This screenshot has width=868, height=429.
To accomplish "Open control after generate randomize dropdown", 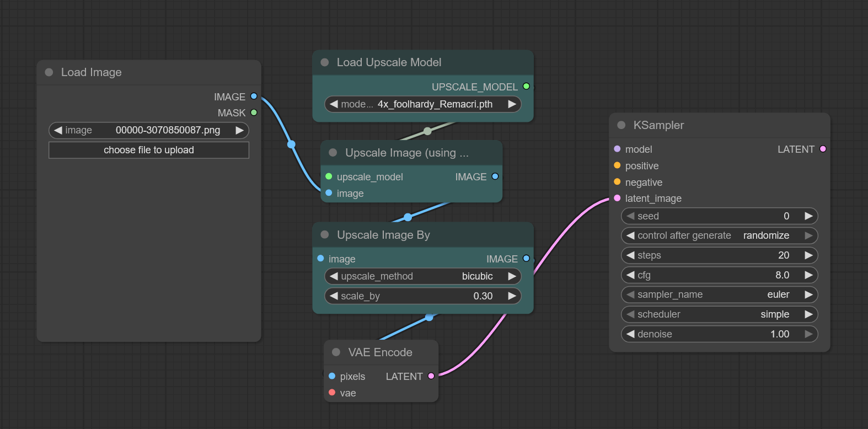I will [720, 235].
